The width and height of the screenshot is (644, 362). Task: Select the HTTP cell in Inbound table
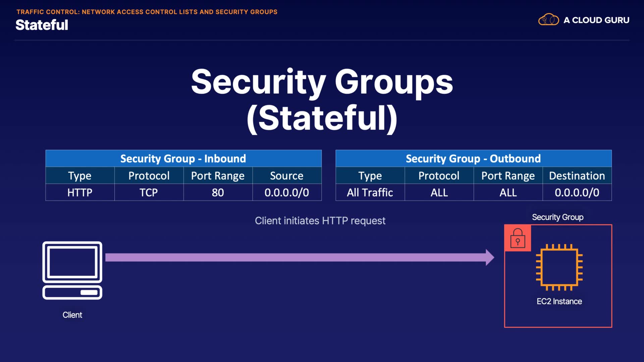80,192
